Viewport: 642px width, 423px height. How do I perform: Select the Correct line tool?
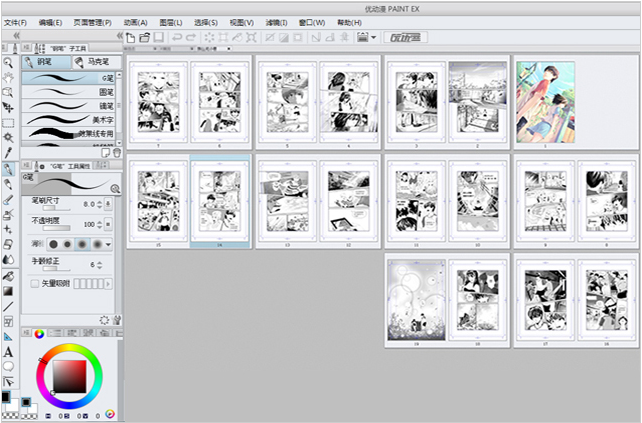pyautogui.click(x=8, y=382)
